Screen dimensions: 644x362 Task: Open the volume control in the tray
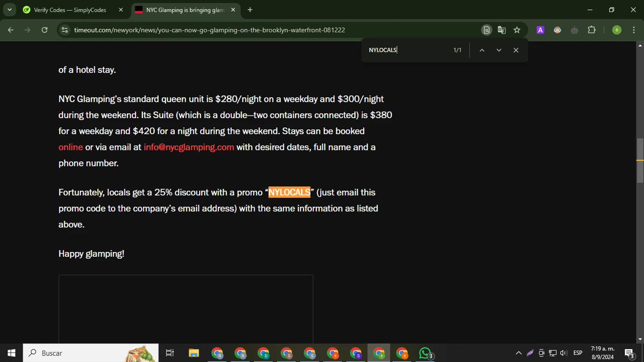(x=564, y=353)
